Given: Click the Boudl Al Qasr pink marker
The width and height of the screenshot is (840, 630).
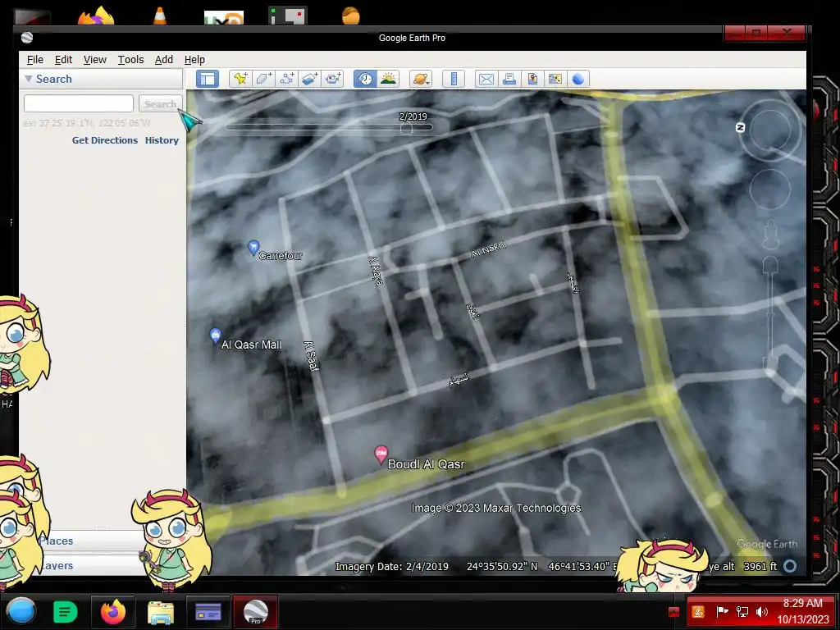Looking at the screenshot, I should pyautogui.click(x=381, y=454).
